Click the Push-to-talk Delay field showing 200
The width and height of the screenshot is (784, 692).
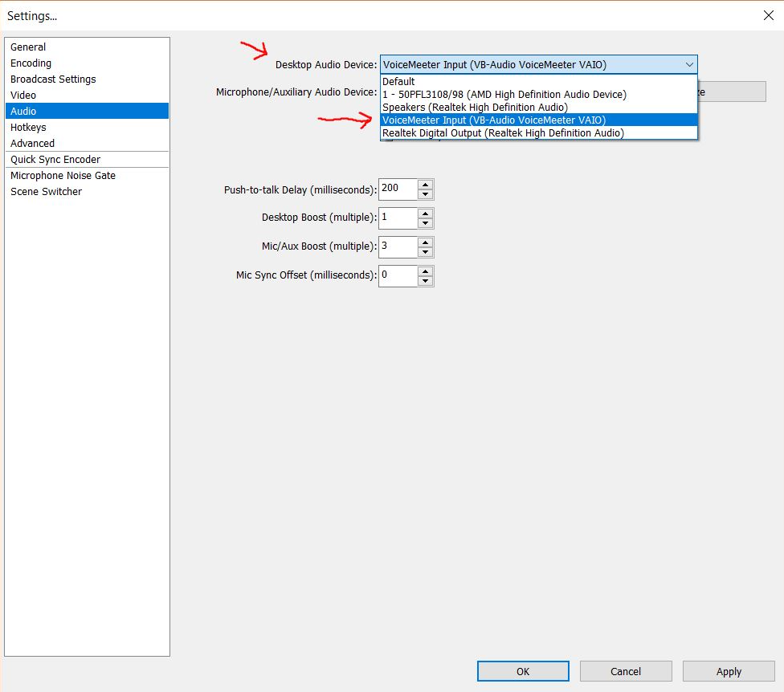[398, 189]
